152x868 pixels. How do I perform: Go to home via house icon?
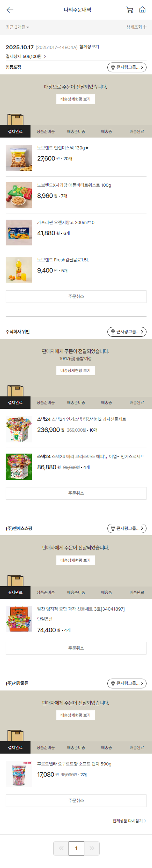142,10
